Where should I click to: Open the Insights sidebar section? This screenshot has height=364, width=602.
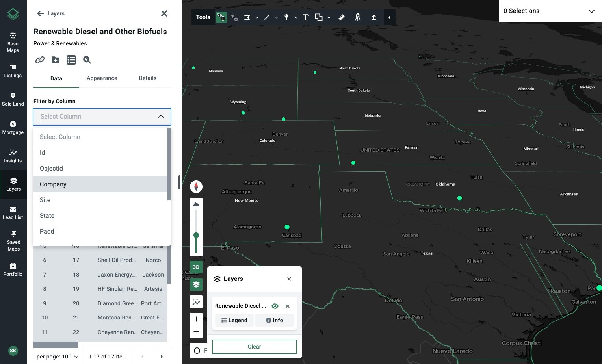pyautogui.click(x=13, y=156)
